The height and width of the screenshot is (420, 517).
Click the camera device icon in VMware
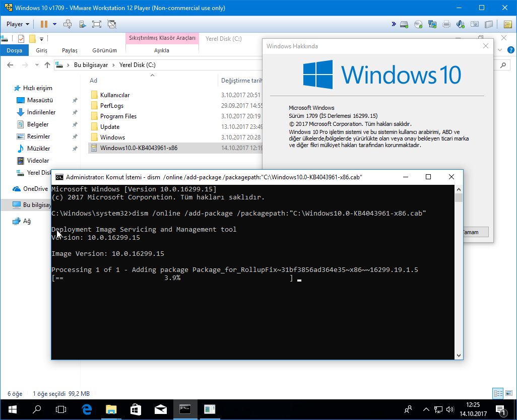coord(475,24)
